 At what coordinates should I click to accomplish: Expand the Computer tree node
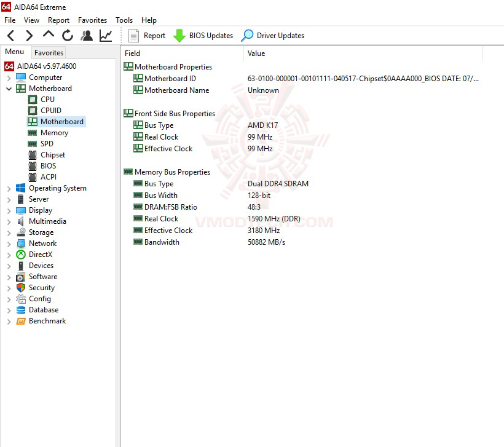coord(9,78)
